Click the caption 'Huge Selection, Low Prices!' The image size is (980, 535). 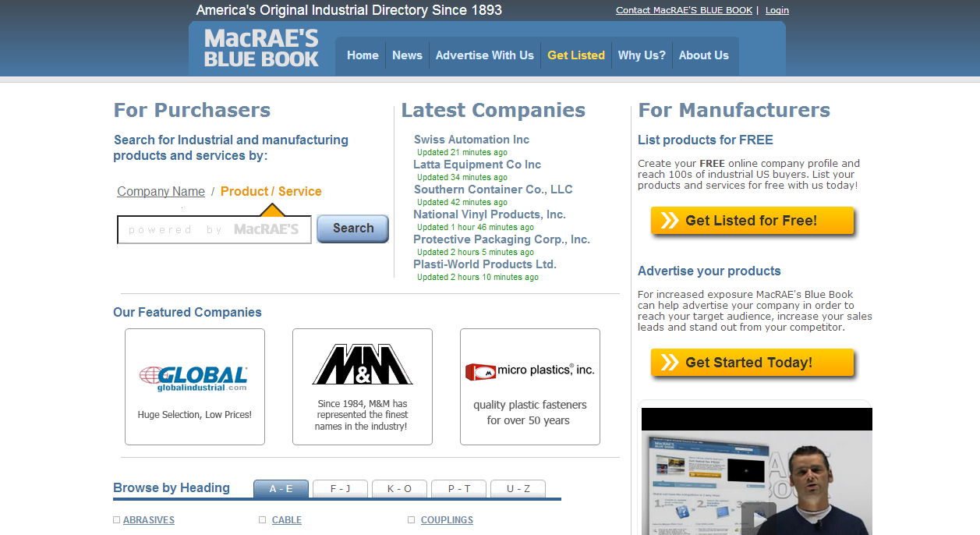195,415
